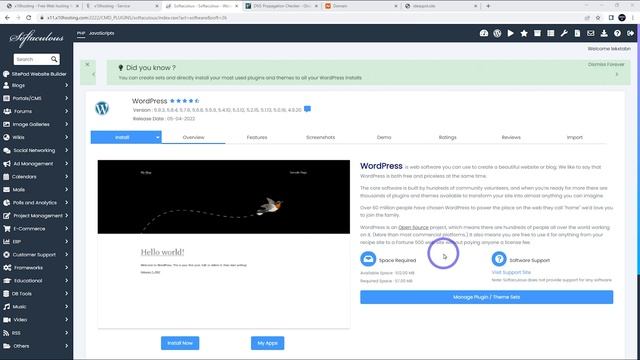640x360 pixels.
Task: Open backups file icon
Action: [x=577, y=33]
